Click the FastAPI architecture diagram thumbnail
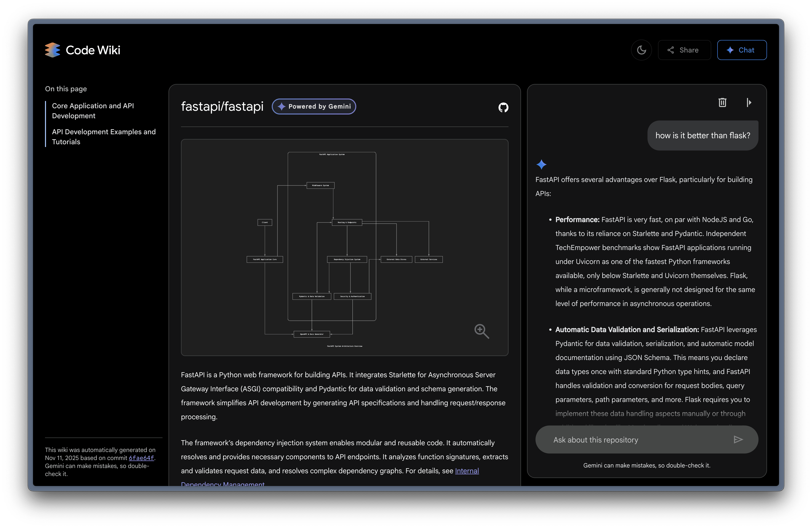812x528 pixels. [x=344, y=247]
